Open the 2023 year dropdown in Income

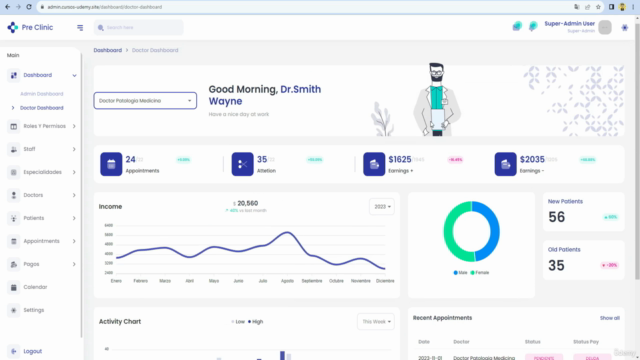pyautogui.click(x=382, y=207)
